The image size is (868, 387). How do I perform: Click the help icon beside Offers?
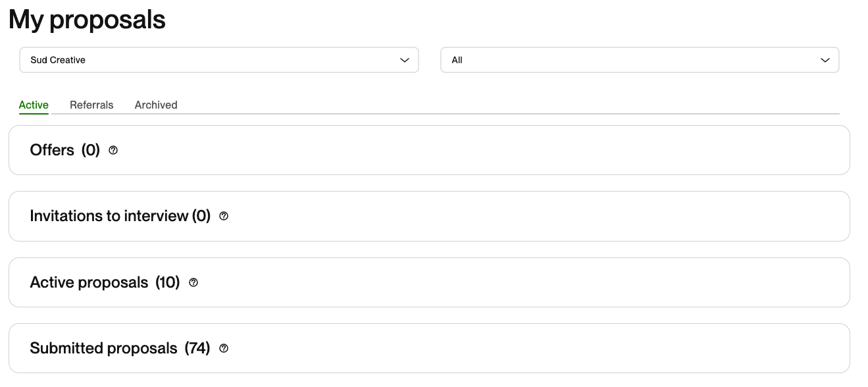tap(113, 151)
